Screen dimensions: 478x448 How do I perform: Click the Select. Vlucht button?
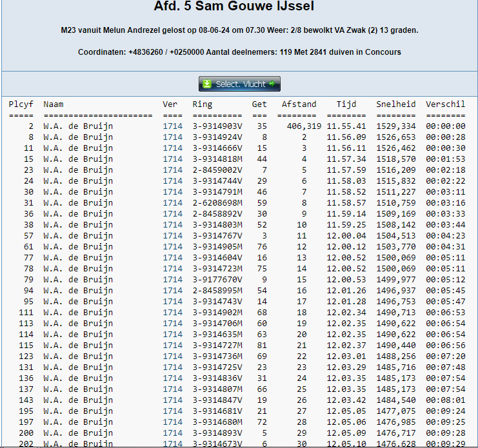tap(239, 84)
